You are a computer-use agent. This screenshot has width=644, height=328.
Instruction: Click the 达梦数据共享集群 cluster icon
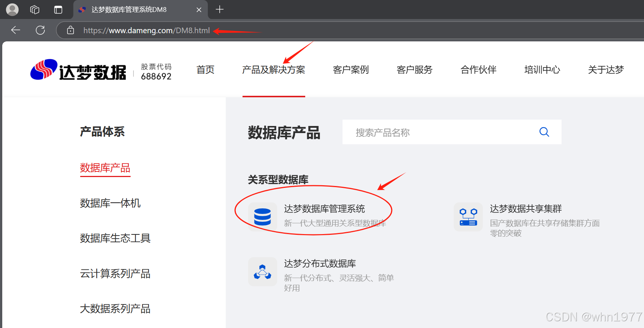(468, 217)
